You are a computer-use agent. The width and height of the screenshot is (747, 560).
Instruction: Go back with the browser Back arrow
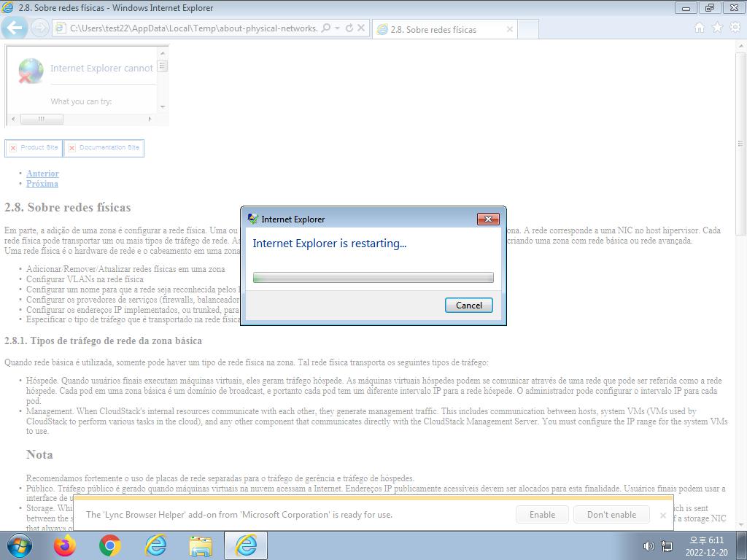15,28
